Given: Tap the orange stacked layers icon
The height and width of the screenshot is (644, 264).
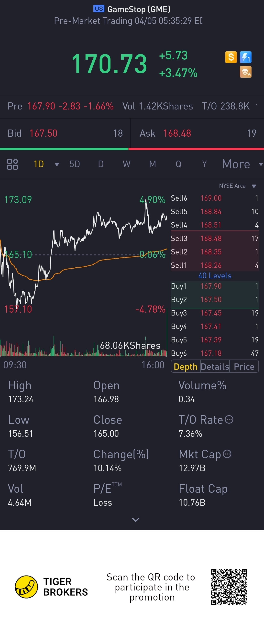Looking at the screenshot, I should (x=245, y=72).
